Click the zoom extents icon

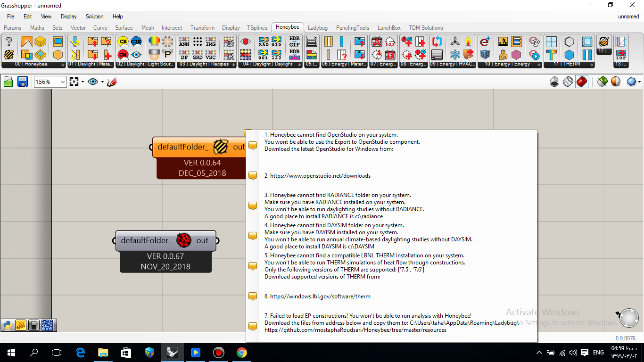tap(74, 82)
